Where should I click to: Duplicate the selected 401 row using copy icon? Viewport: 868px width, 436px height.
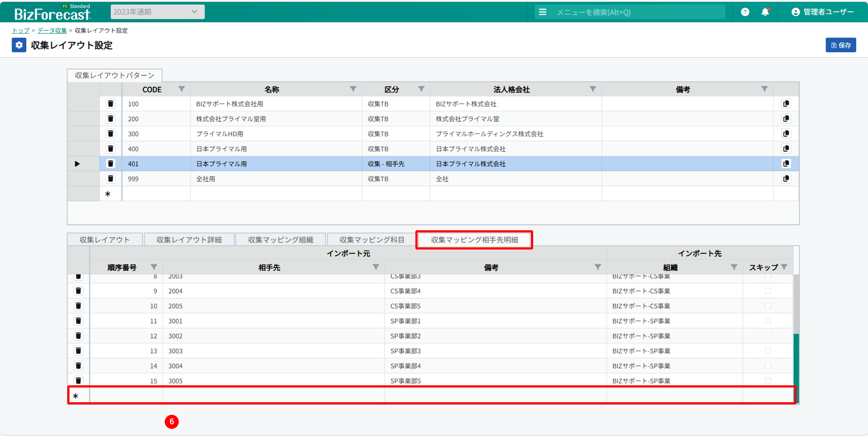pyautogui.click(x=786, y=164)
